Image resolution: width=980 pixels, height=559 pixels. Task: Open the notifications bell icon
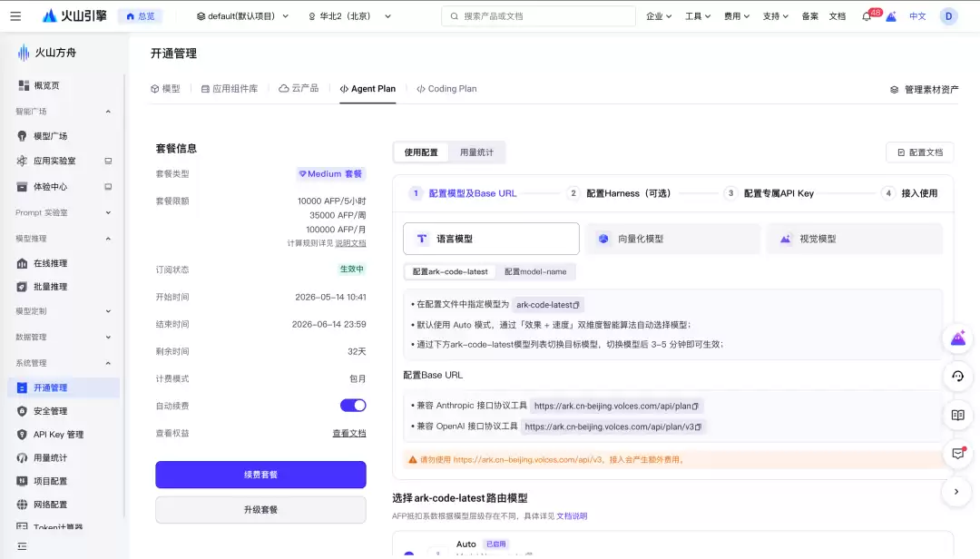[867, 16]
